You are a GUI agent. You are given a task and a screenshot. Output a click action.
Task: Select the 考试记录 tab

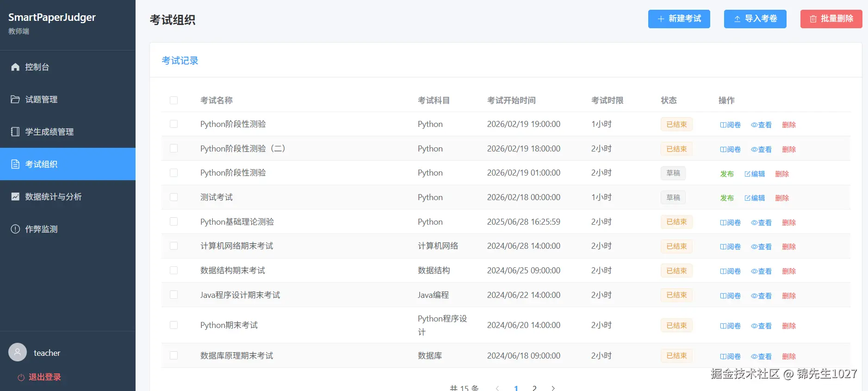tap(180, 61)
